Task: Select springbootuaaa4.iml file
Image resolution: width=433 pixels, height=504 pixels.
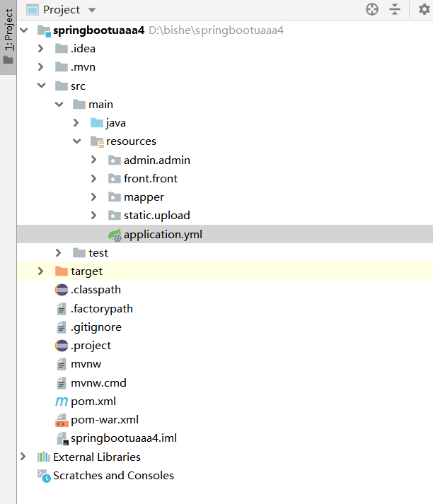Action: tap(123, 438)
